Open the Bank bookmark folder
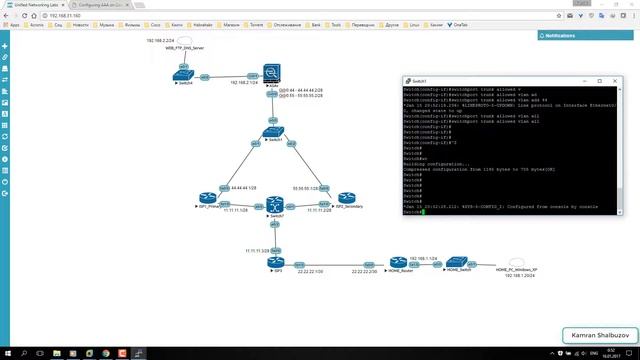 coord(313,25)
